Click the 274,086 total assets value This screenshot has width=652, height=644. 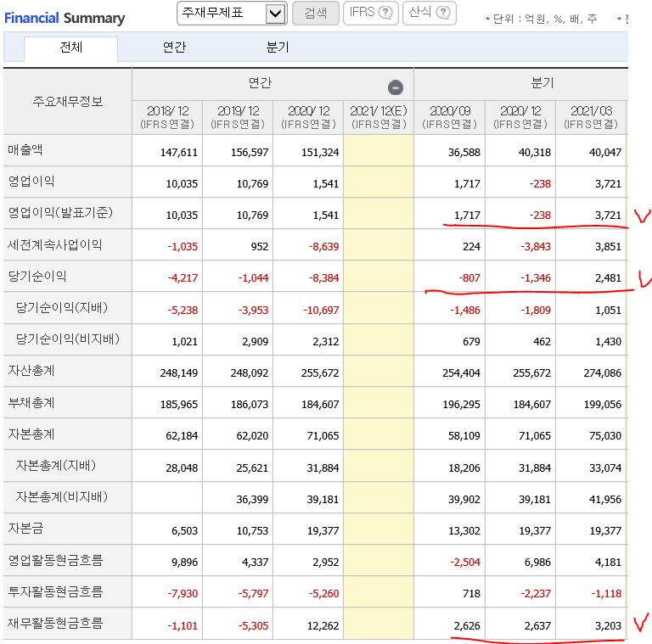602,373
